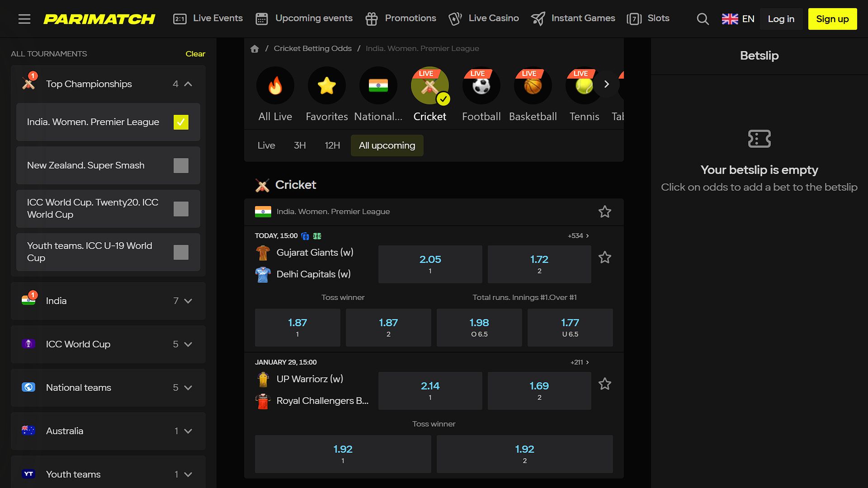Viewport: 868px width, 488px height.
Task: Open Live Casino from top navigation
Action: [484, 19]
